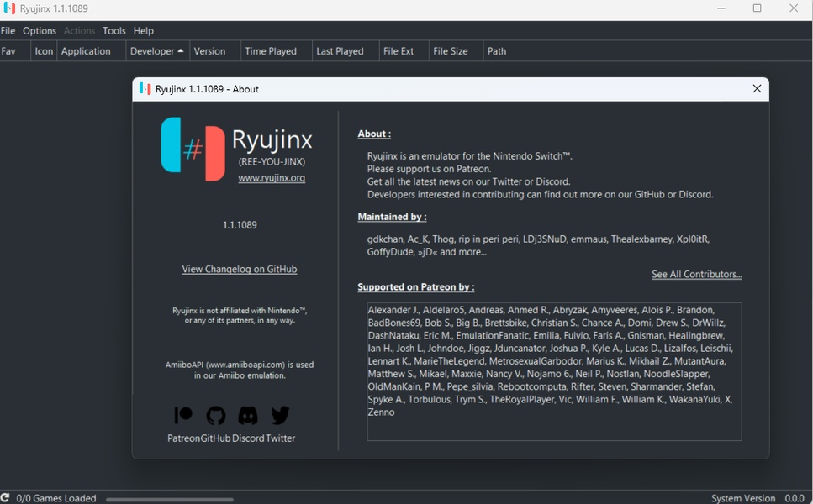Image resolution: width=813 pixels, height=504 pixels.
Task: Open the File menu
Action: tap(8, 31)
